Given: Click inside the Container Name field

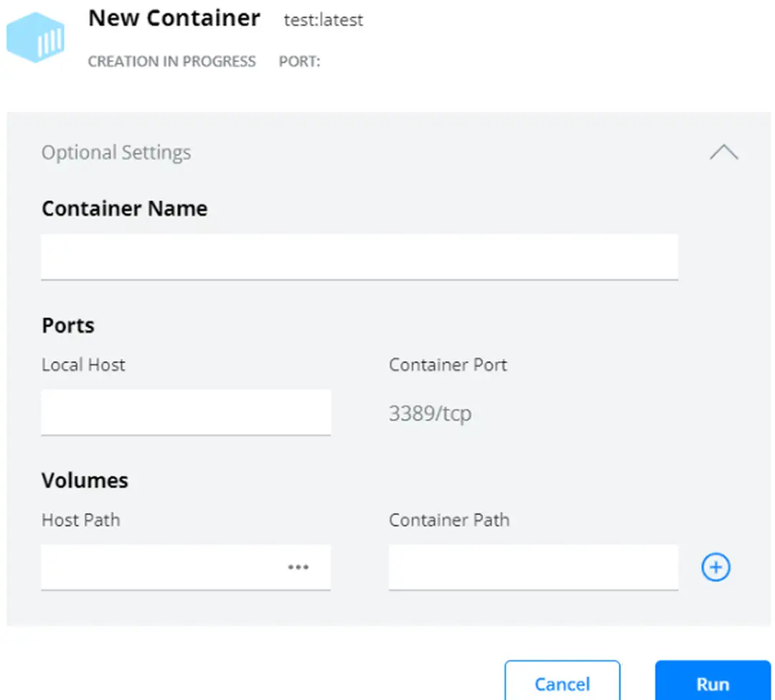Looking at the screenshot, I should (359, 256).
